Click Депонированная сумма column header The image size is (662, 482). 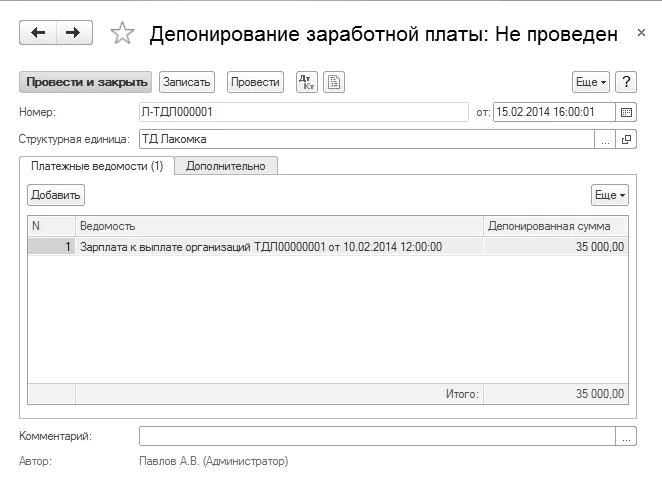coord(556,226)
